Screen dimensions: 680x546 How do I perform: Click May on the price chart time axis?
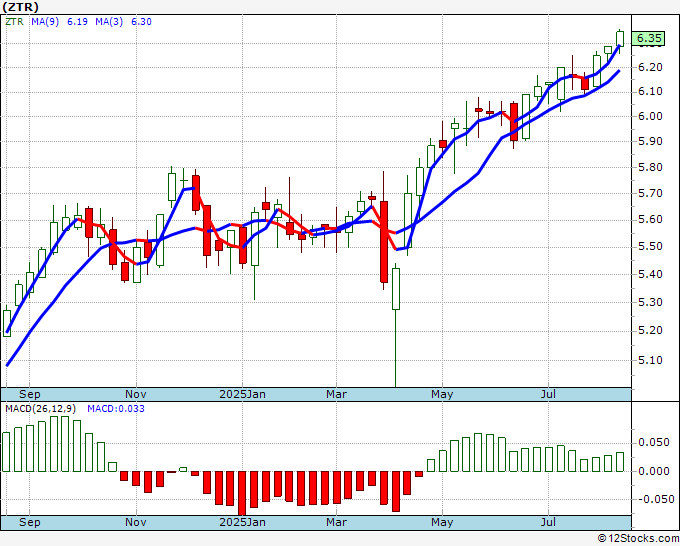point(442,394)
